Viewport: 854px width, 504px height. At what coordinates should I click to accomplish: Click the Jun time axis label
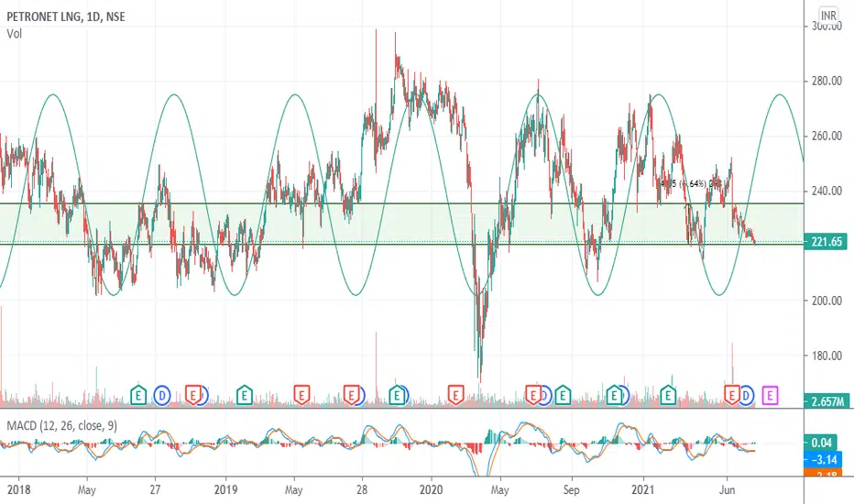[x=727, y=490]
